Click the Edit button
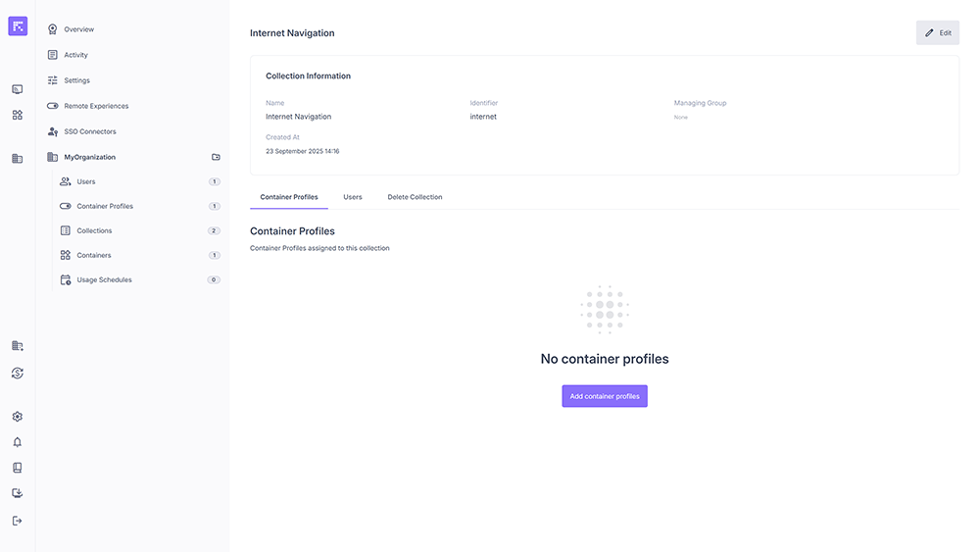The height and width of the screenshot is (552, 980). (x=938, y=32)
